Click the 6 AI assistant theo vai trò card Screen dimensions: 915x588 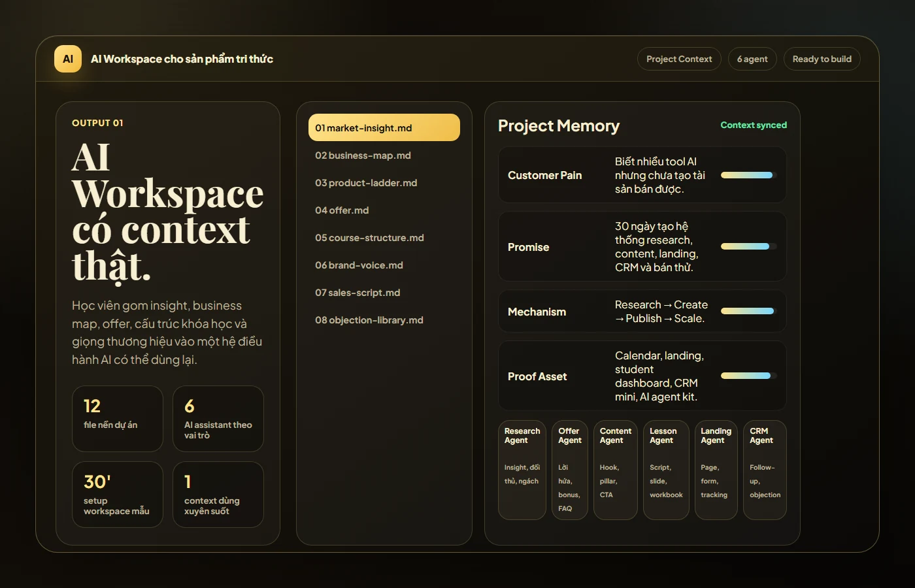[x=218, y=419]
